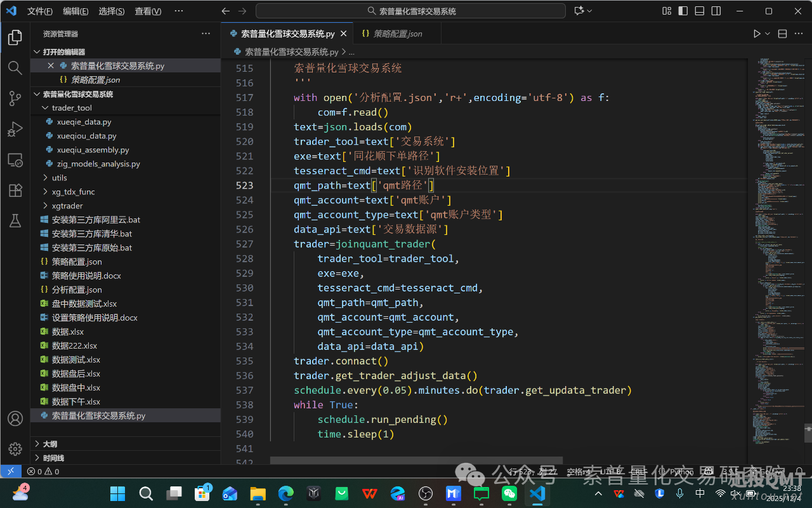Screen dimensions: 812x508
Task: Open the Remote Explorer icon
Action: click(15, 159)
